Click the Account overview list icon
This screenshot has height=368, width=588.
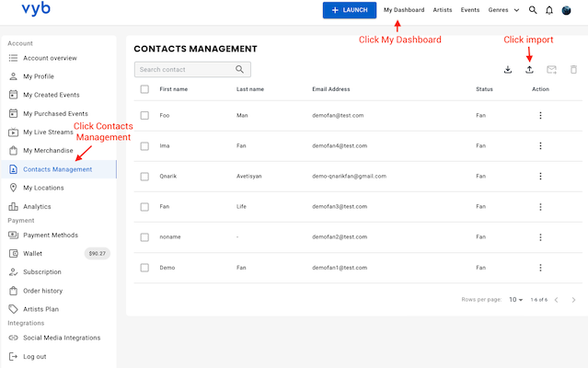click(13, 58)
